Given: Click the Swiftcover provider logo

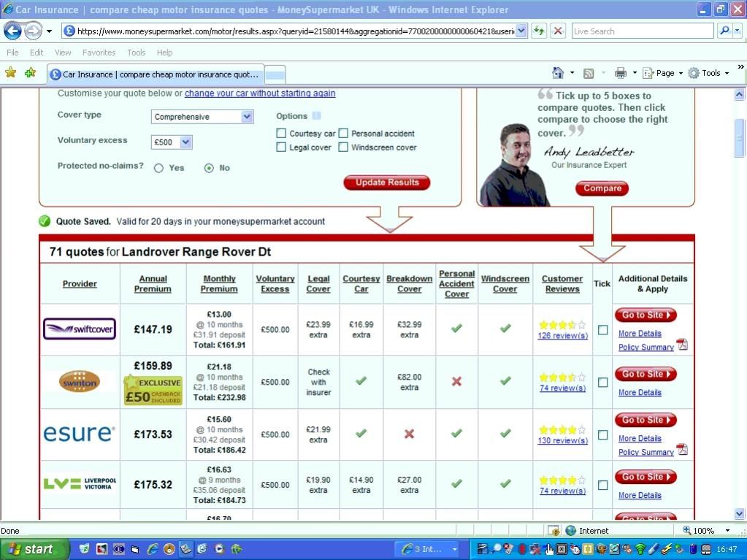Looking at the screenshot, I should (x=80, y=329).
